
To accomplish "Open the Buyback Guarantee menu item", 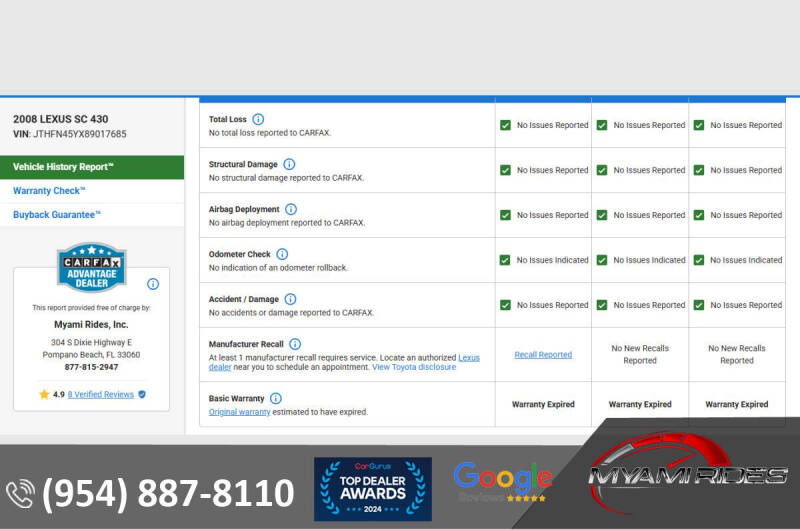I will 57,215.
